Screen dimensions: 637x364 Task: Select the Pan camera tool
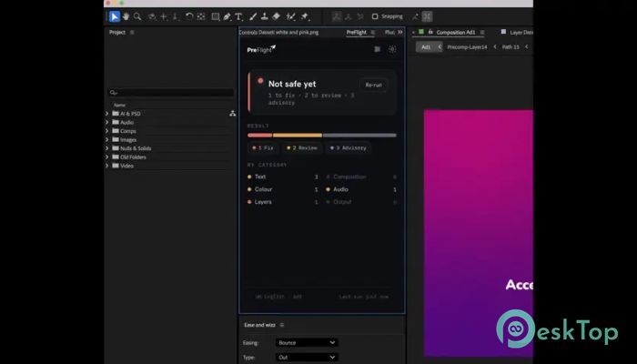[163, 16]
